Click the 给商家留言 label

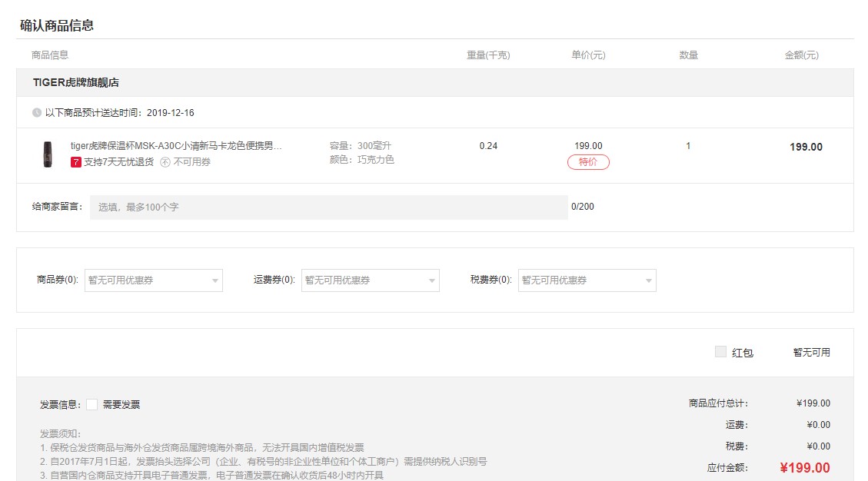(57, 207)
